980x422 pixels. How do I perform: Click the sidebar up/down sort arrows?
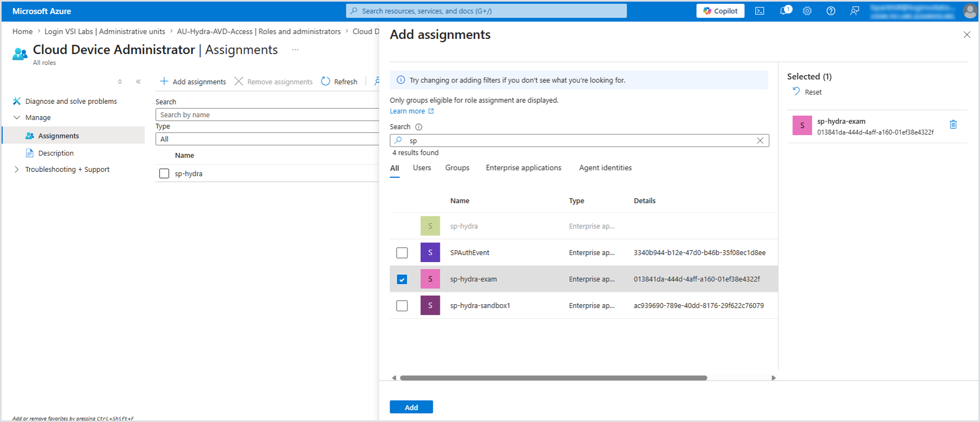[120, 82]
